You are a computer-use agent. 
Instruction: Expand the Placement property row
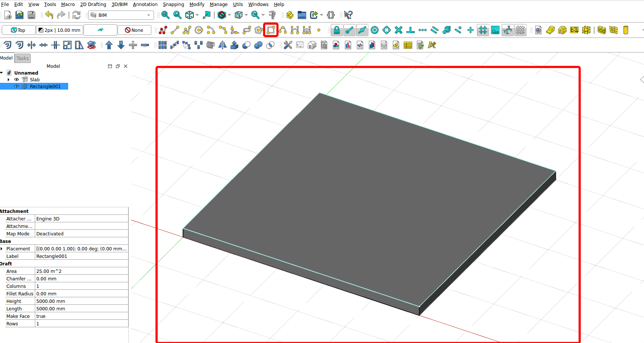click(x=2, y=249)
